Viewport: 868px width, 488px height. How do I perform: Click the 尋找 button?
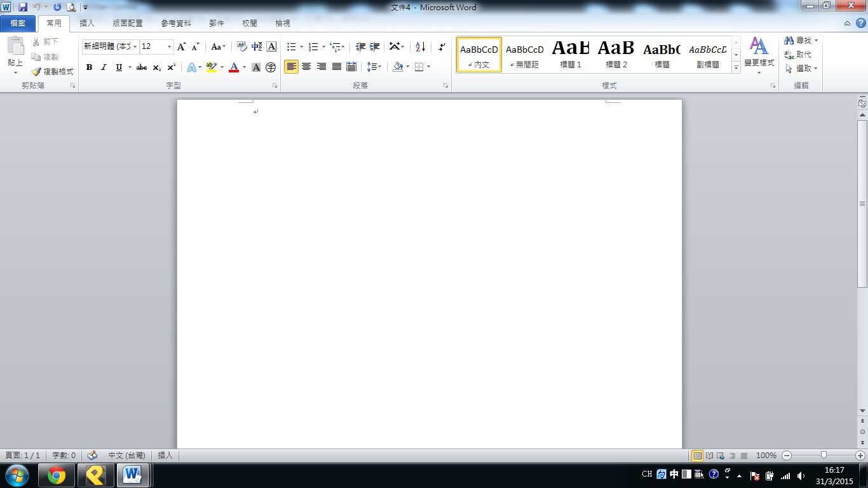(801, 40)
